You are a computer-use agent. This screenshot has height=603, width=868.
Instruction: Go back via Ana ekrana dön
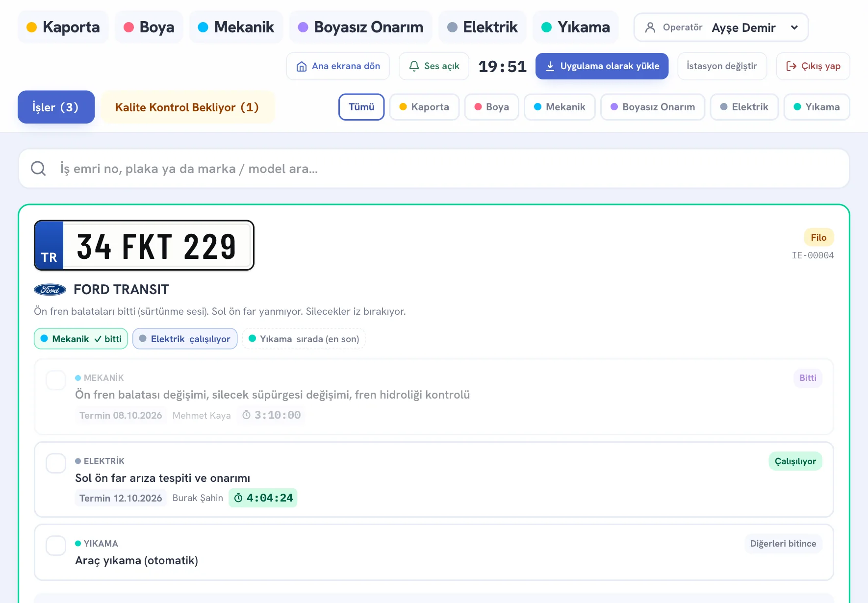tap(338, 66)
